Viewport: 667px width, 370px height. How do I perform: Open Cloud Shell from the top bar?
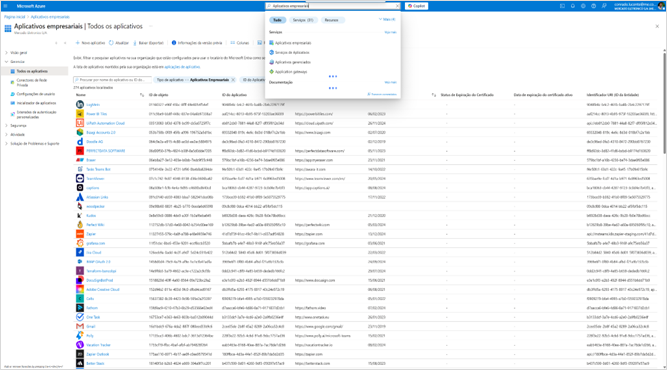pyautogui.click(x=562, y=6)
